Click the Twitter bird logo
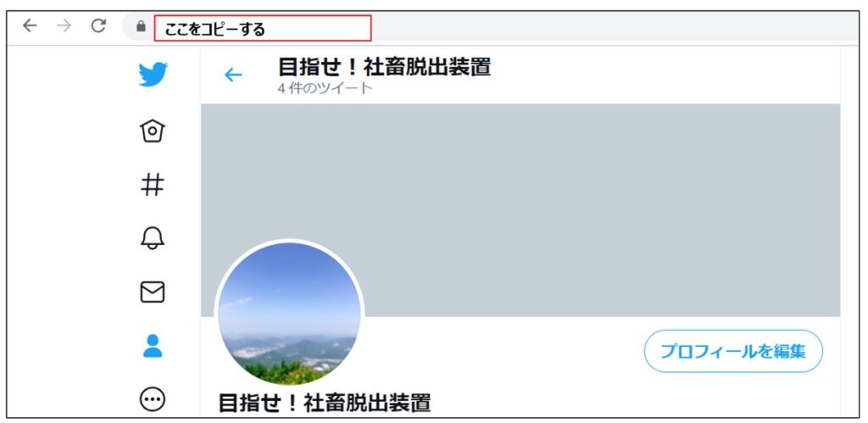 pyautogui.click(x=153, y=75)
